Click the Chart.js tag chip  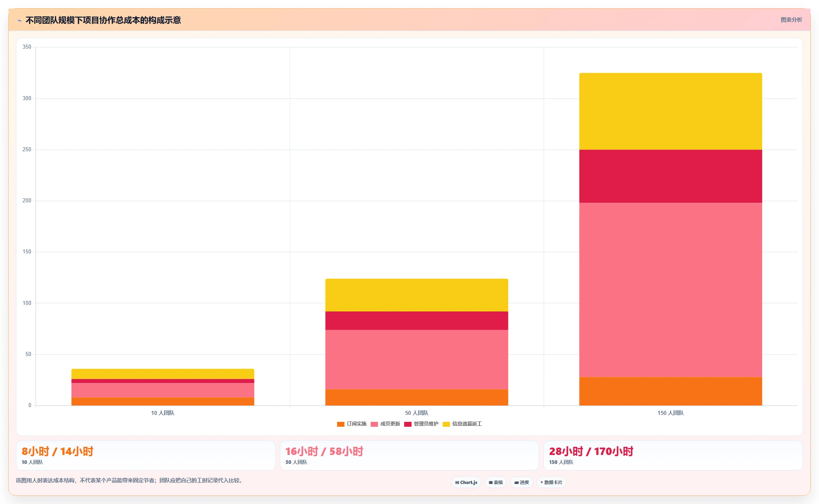click(466, 482)
